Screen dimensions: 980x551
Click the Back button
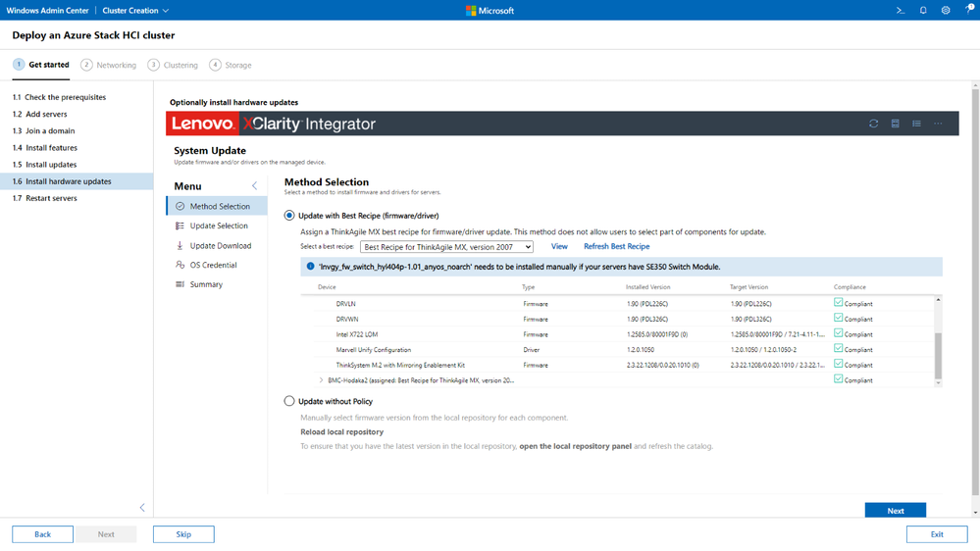point(42,534)
